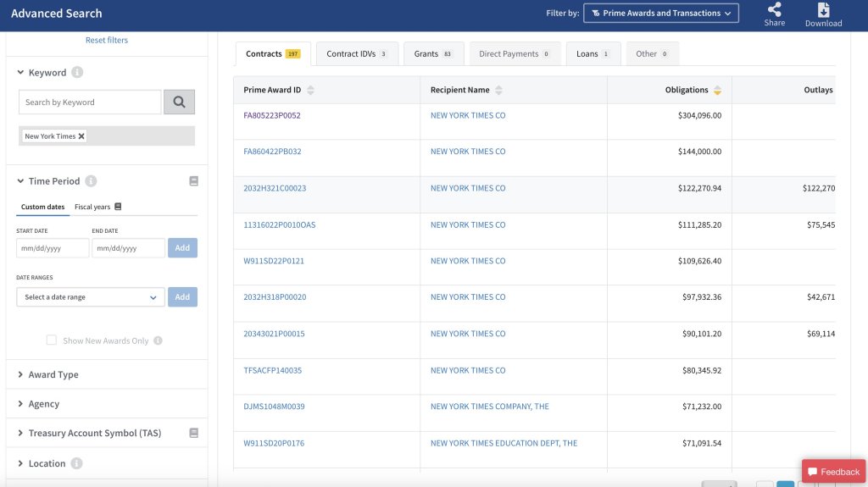Viewport: 868px width, 487px height.
Task: Sort by Prime Award ID column
Action: tap(310, 91)
